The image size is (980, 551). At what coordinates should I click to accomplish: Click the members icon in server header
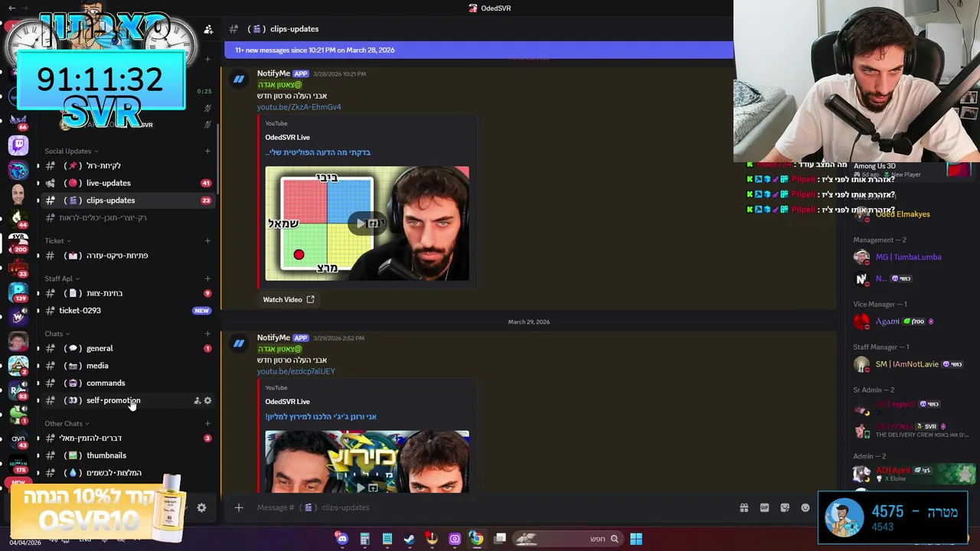pyautogui.click(x=208, y=29)
